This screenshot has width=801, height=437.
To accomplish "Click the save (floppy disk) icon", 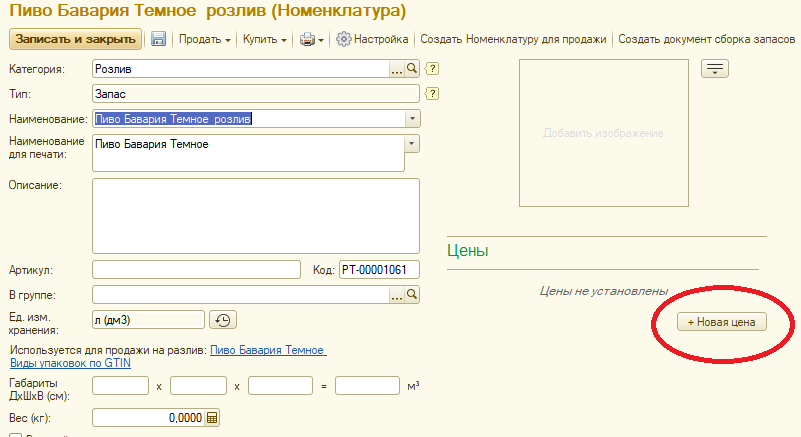I will (158, 40).
